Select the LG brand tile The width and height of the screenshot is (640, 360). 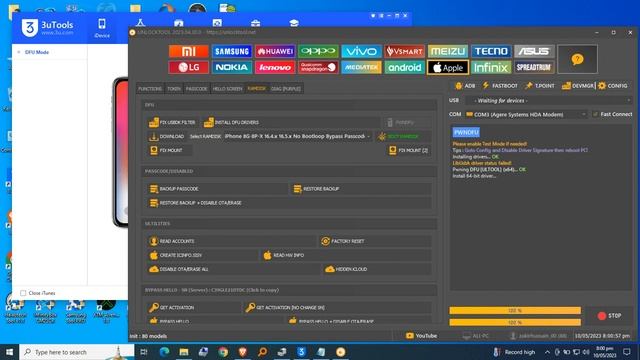tap(189, 67)
